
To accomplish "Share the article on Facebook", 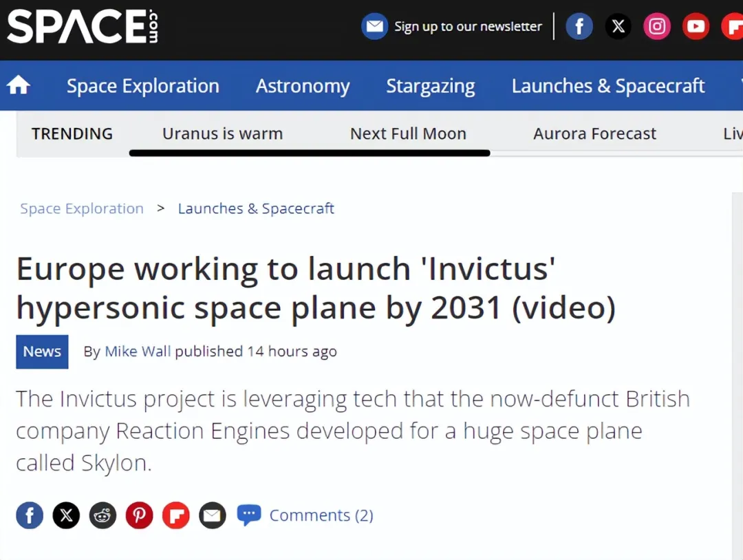I will pos(30,515).
